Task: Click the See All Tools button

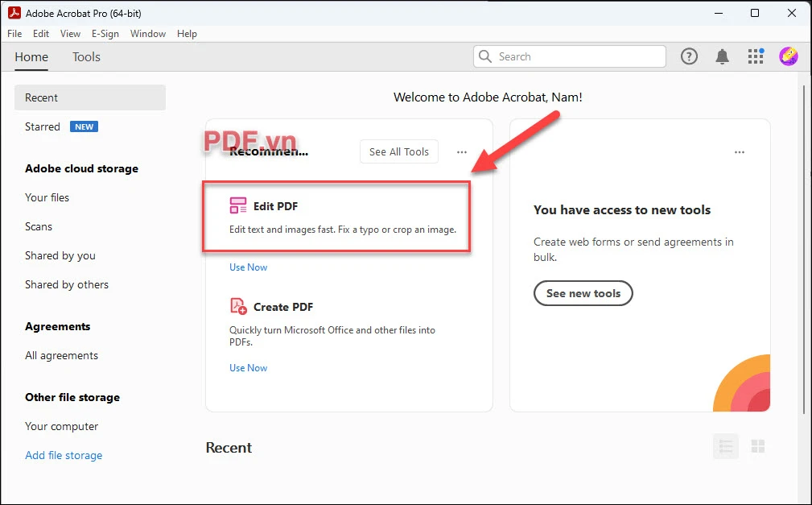Action: [398, 151]
